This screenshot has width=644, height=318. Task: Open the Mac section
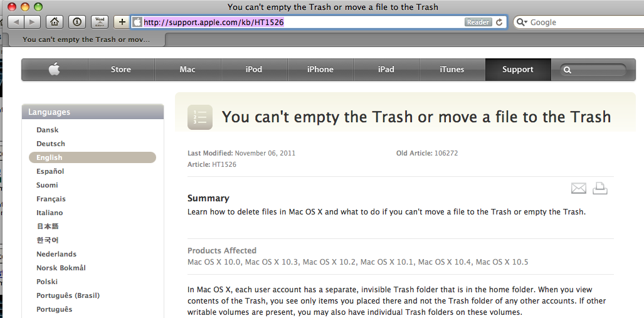(x=187, y=70)
